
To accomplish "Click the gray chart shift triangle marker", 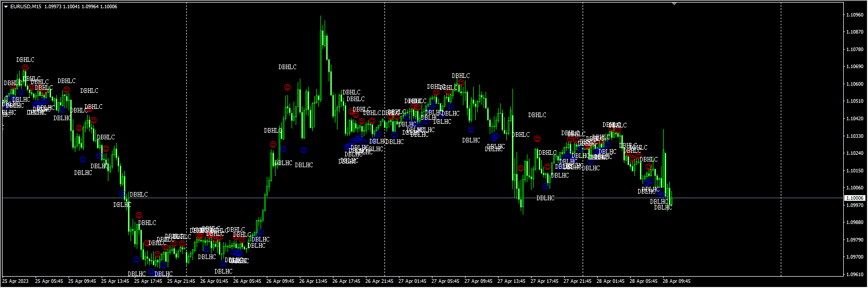I will point(674,4).
